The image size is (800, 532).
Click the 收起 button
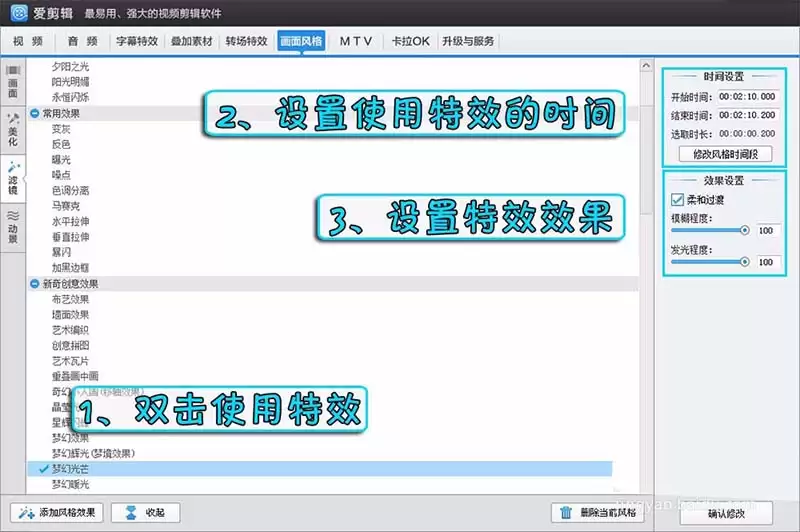pyautogui.click(x=145, y=513)
